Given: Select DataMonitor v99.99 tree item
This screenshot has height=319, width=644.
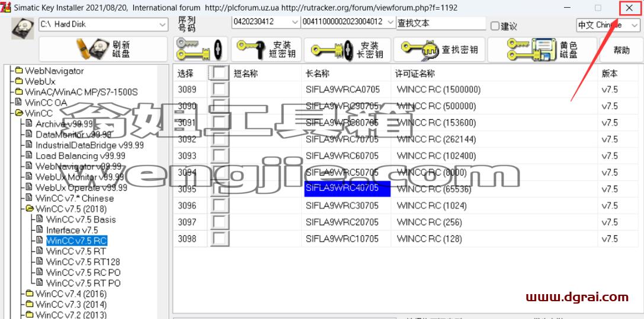Looking at the screenshot, I should [73, 135].
